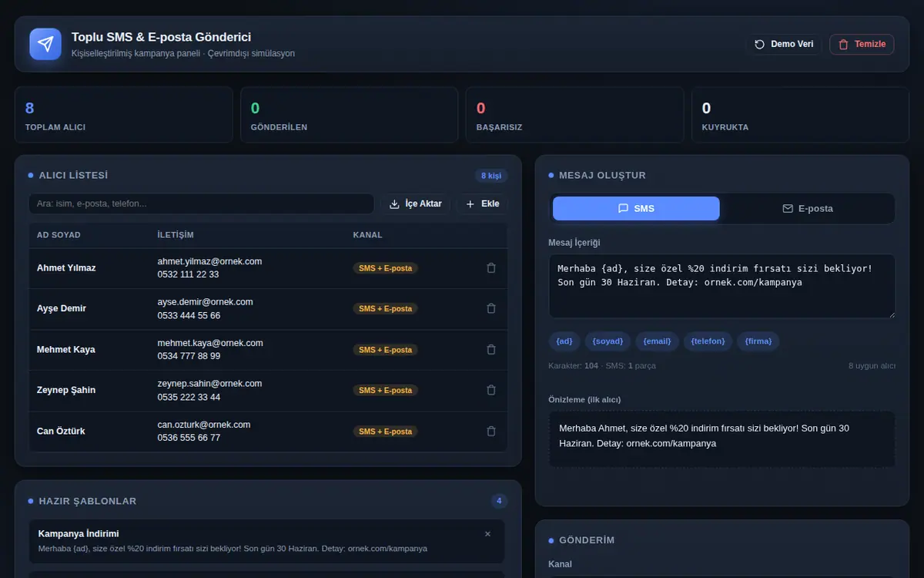
Task: Click İçe Aktar import button
Action: (416, 203)
